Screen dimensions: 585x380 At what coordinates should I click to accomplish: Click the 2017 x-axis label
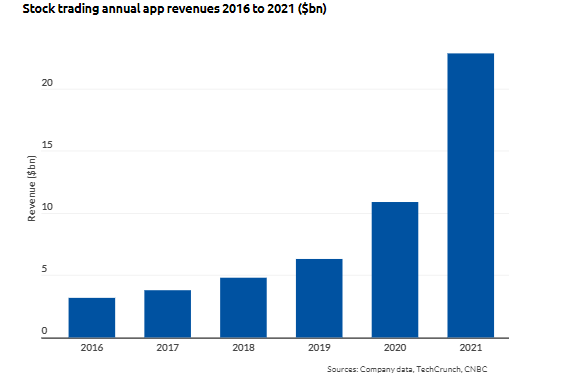[168, 348]
